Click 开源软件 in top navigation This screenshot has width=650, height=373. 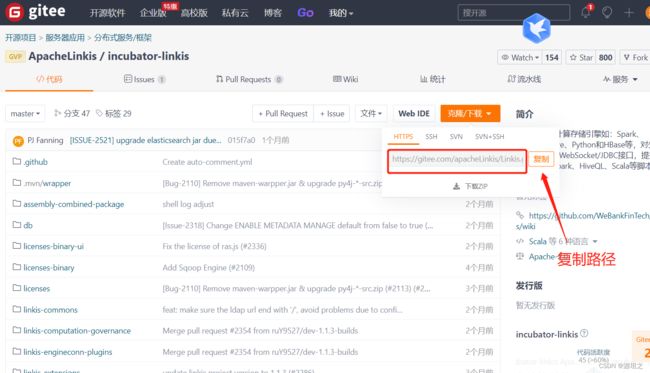[107, 13]
